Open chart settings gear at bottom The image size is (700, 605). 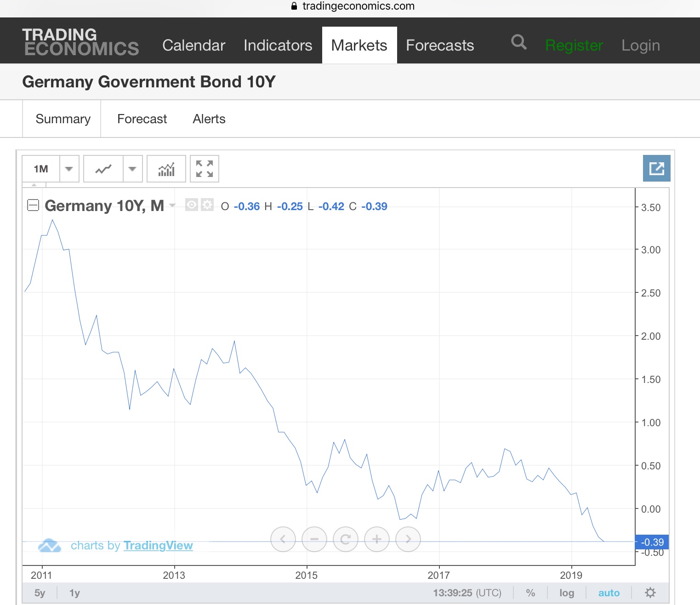[x=650, y=593]
